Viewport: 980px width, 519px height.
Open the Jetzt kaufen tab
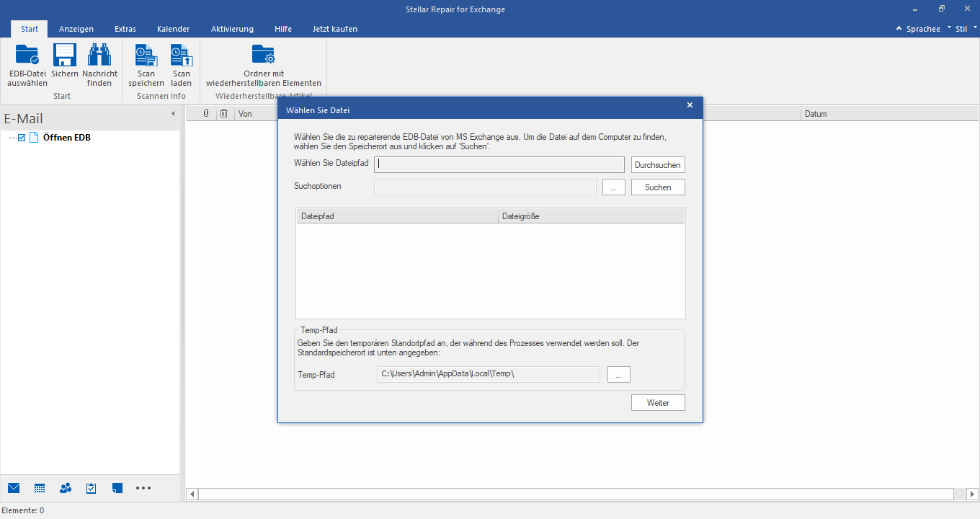(x=335, y=29)
